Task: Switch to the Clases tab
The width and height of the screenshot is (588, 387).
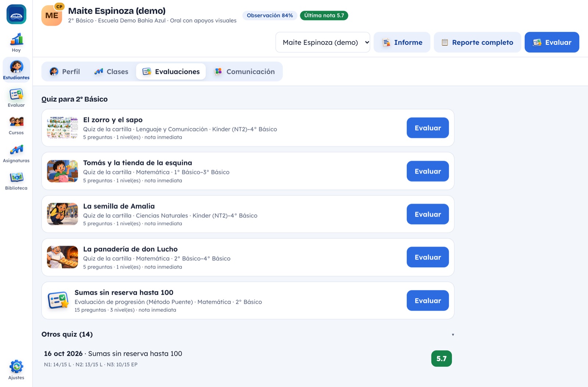Action: [111, 72]
